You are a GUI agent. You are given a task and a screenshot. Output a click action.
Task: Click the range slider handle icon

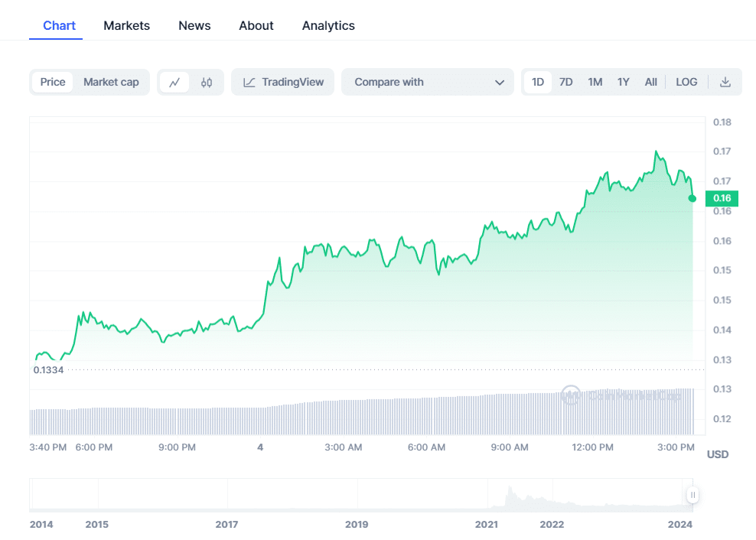692,495
